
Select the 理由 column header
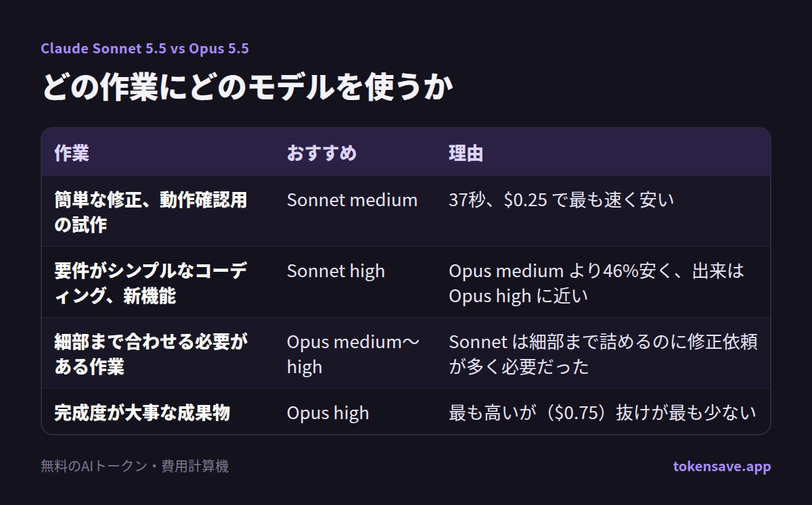[466, 153]
